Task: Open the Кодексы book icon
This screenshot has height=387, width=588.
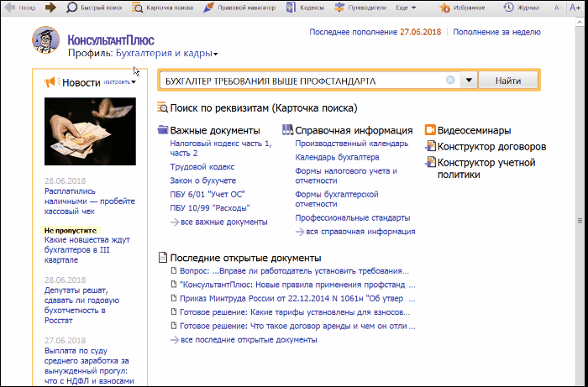Action: click(x=291, y=8)
